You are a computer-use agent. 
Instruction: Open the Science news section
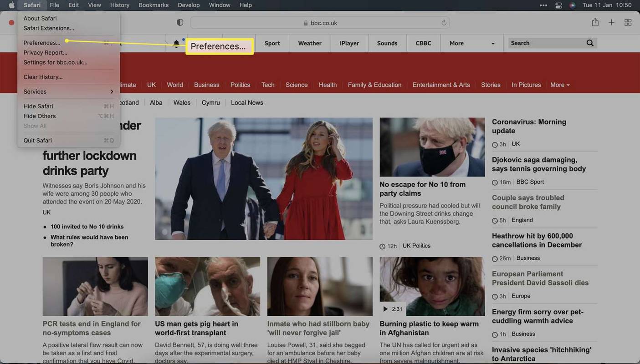click(x=297, y=85)
